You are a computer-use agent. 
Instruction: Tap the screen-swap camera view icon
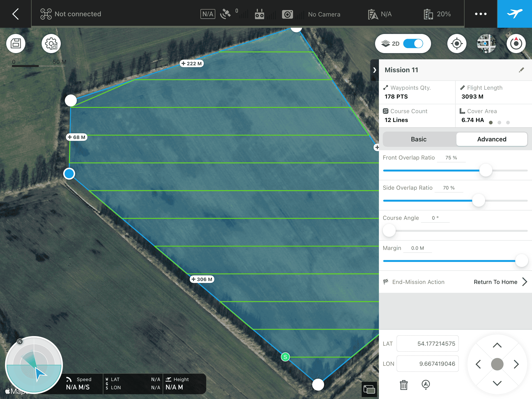pos(369,389)
